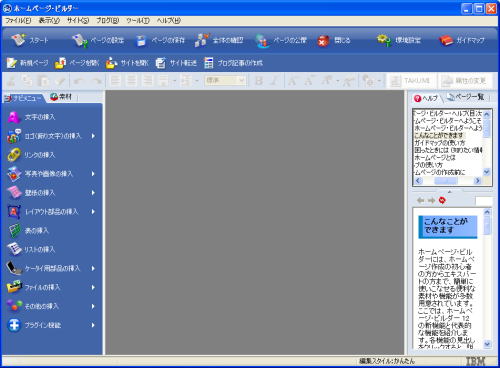
Task: Expand the プラグイン機能 submenu arrow
Action: 93,325
